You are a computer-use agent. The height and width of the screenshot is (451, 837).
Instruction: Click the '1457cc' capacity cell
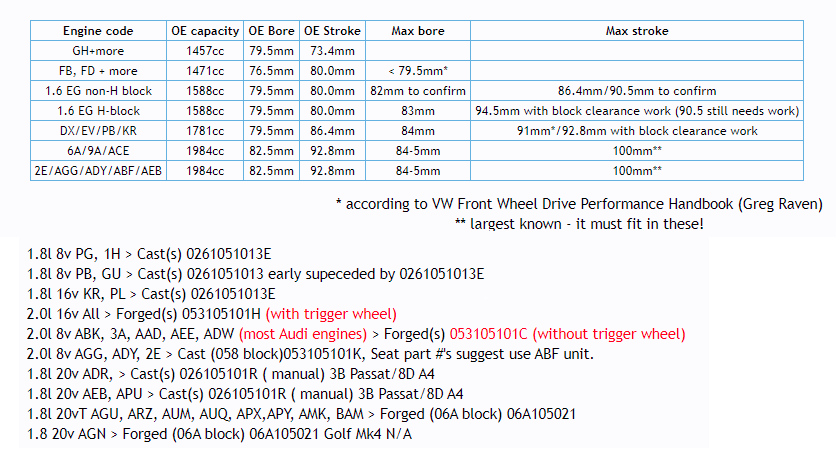[205, 51]
